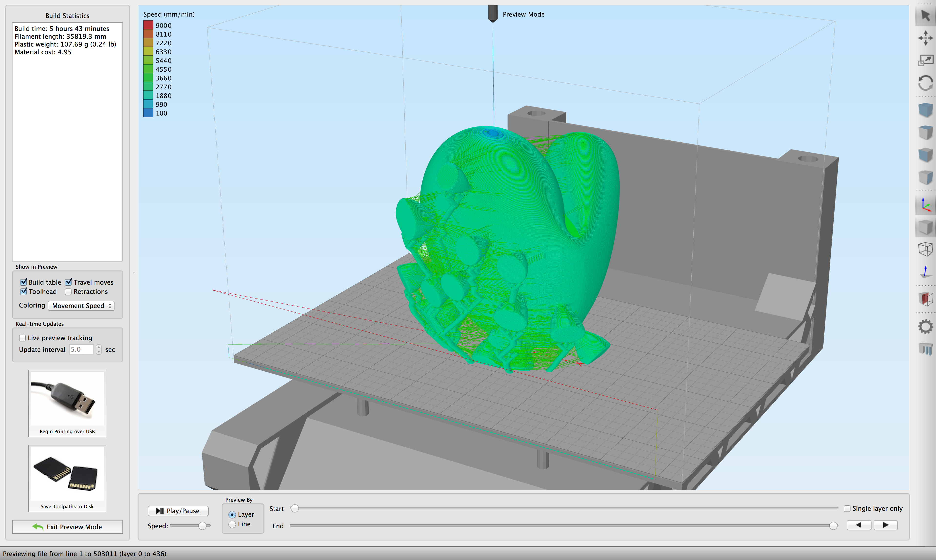Select the rotate view tool
936x560 pixels.
pyautogui.click(x=926, y=83)
